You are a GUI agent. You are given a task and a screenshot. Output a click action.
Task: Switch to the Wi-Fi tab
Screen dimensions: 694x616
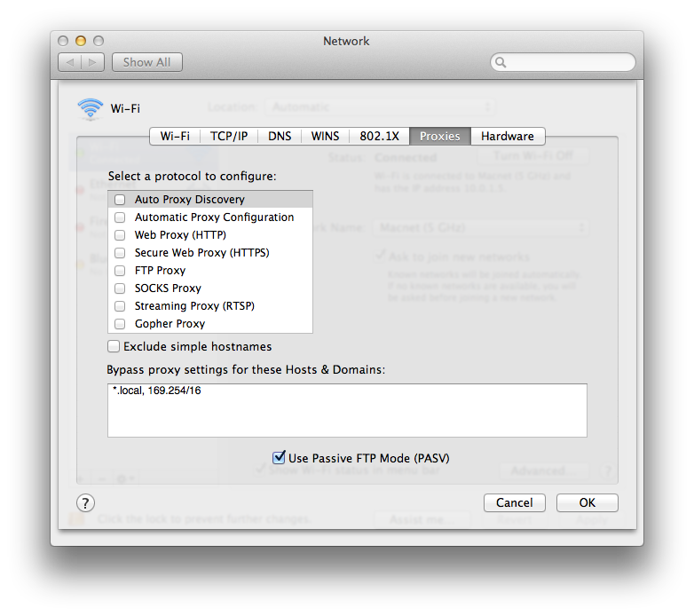[x=175, y=137]
